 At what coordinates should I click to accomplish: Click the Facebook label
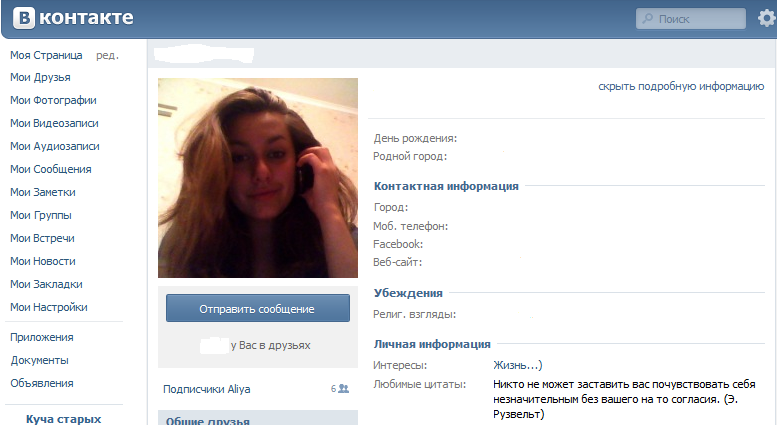398,244
